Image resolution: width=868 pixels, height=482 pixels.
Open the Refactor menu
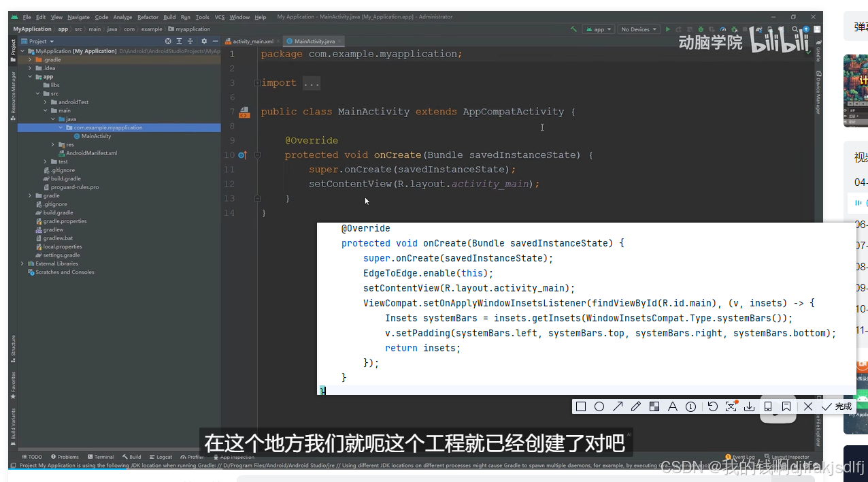(x=147, y=16)
